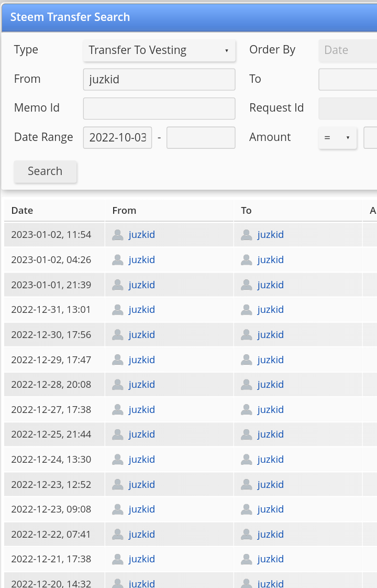Open From juzkid link in 2022-12-21, 17:38 row

click(x=142, y=560)
